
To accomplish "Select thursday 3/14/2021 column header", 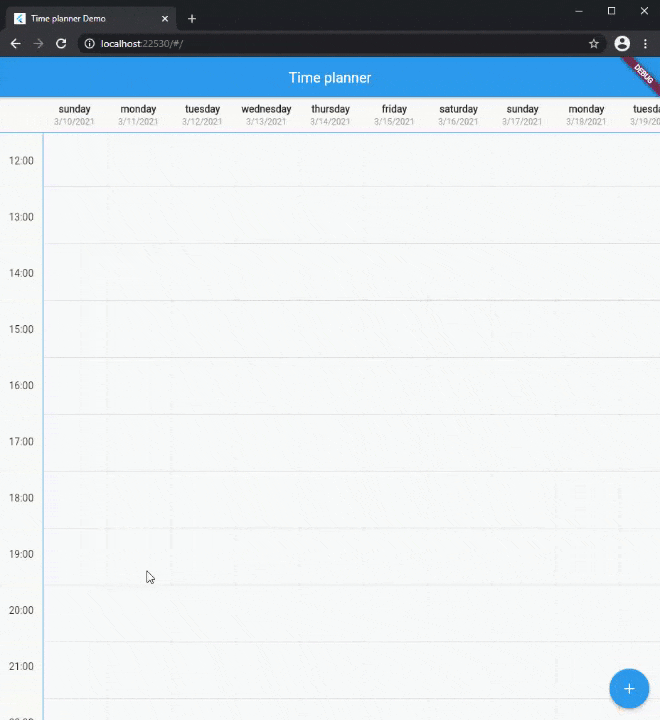I will 330,115.
